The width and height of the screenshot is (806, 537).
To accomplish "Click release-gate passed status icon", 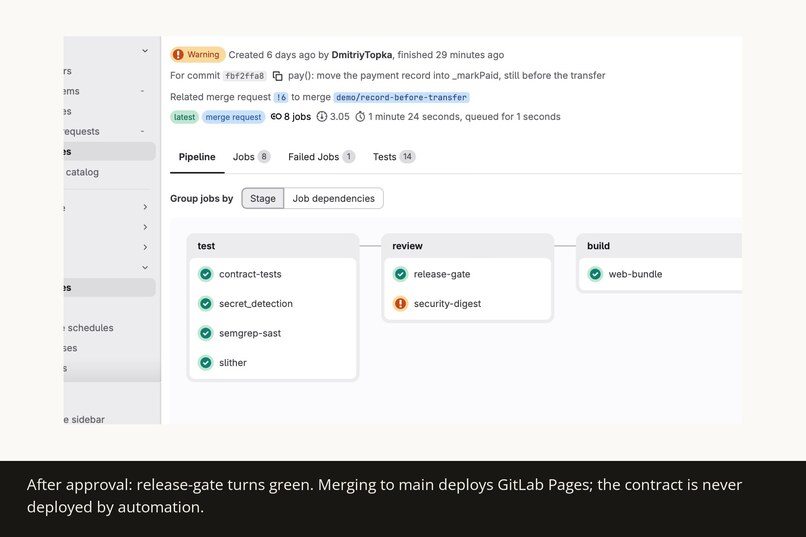I will point(400,274).
